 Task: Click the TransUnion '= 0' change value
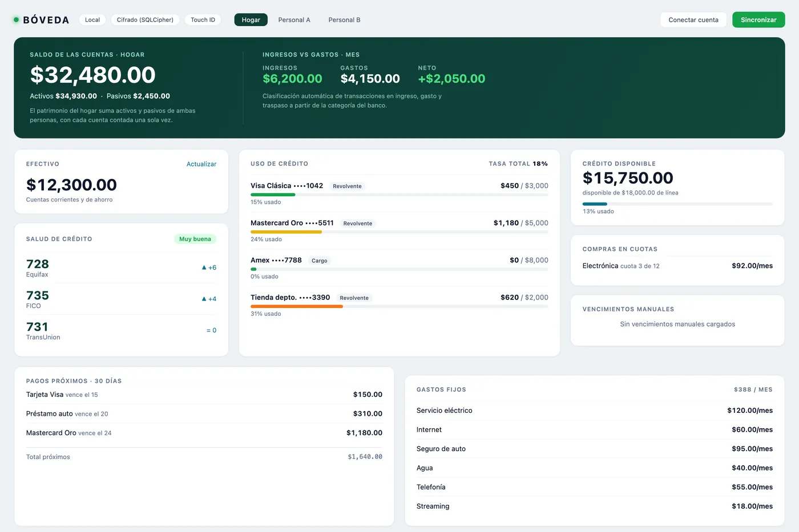[x=211, y=330]
